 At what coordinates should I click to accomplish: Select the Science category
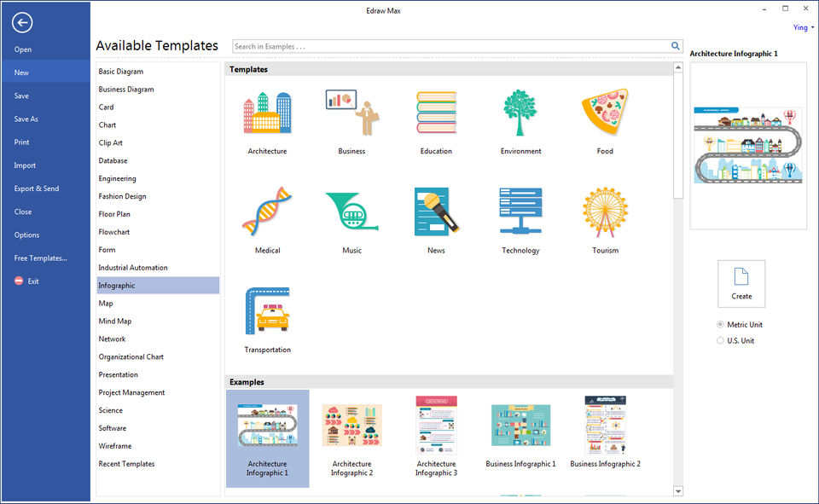111,410
